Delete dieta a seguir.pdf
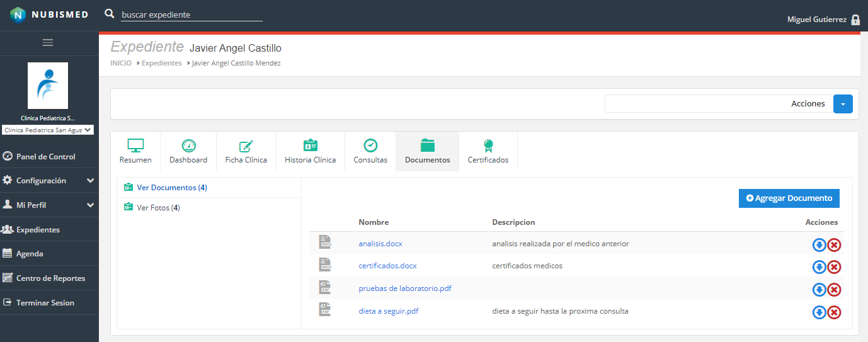The image size is (868, 342). [834, 312]
